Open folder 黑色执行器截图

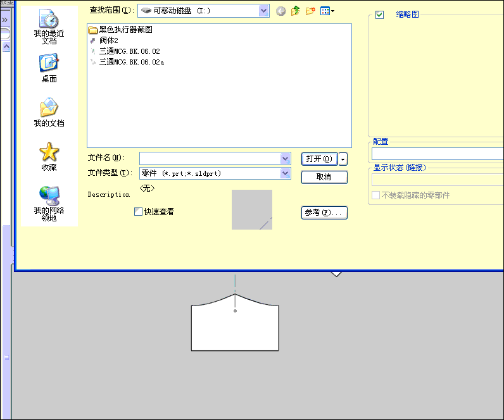120,30
